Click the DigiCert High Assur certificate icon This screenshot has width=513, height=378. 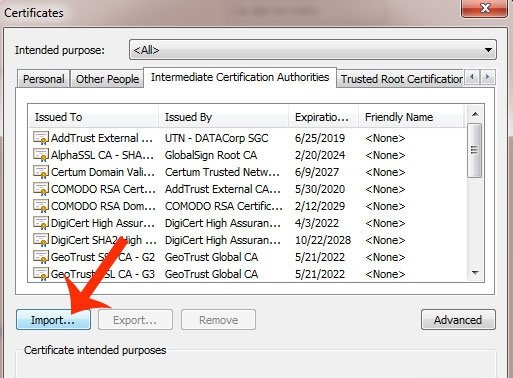(x=41, y=223)
